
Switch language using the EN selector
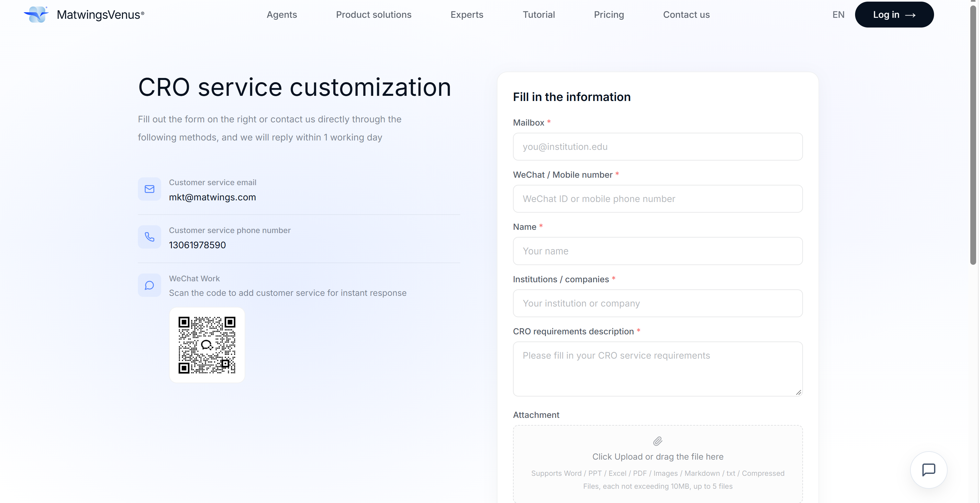[x=838, y=15]
